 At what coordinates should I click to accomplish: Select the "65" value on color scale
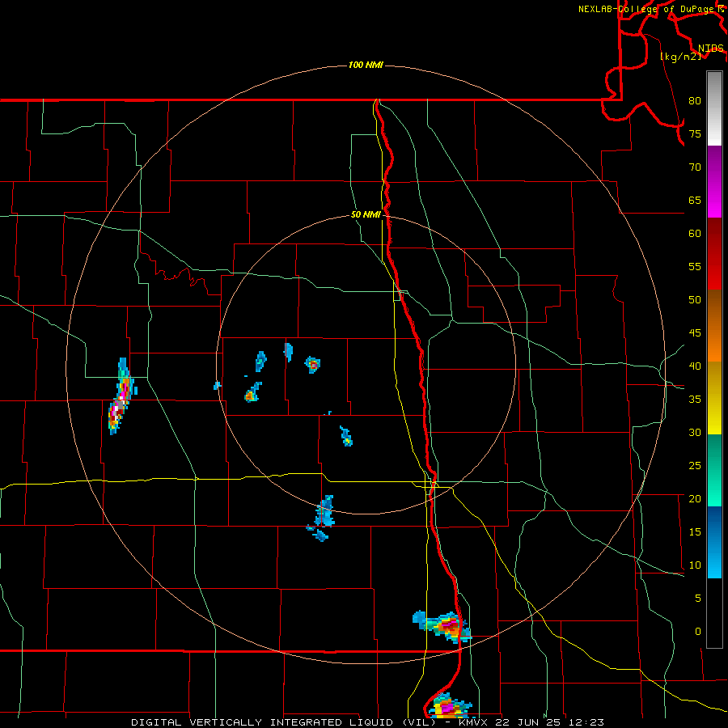pos(695,201)
